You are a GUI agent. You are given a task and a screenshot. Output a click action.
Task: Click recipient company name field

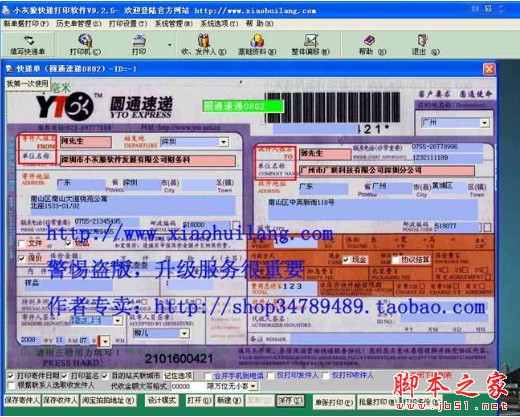(x=387, y=170)
